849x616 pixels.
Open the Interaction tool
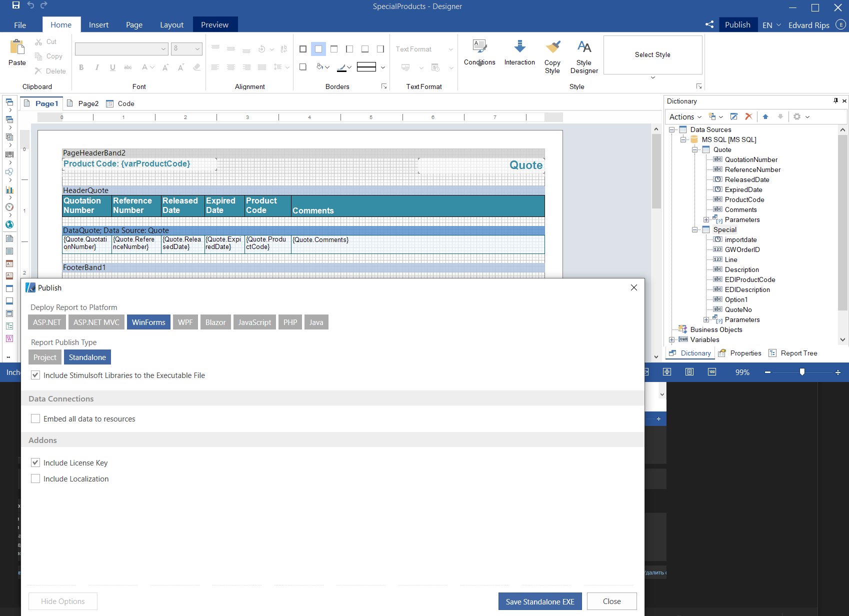click(519, 52)
